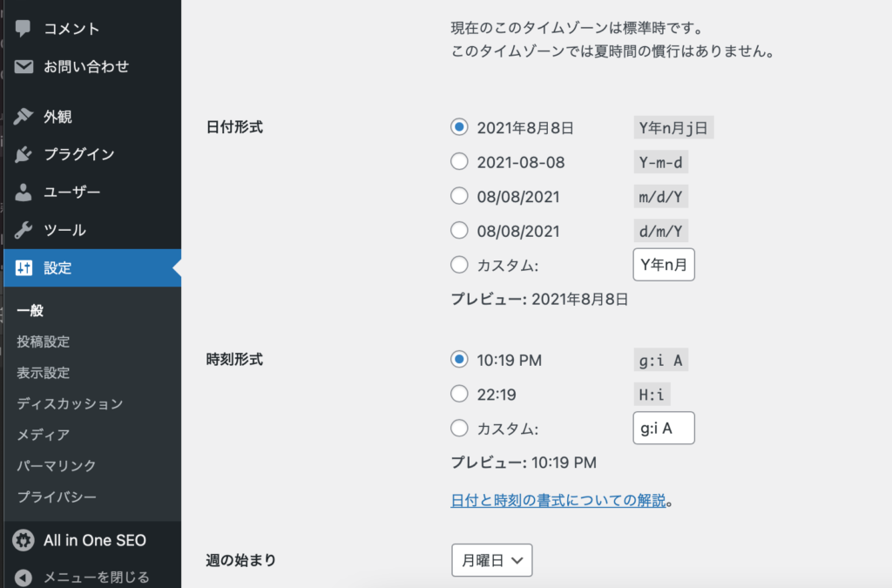Click the user icon for ユーザー

(24, 193)
